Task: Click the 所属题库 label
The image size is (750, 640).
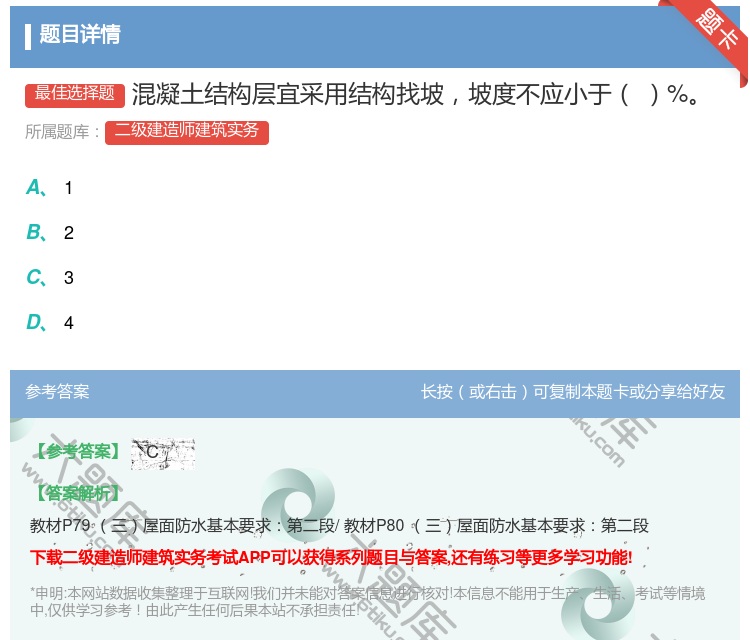Action: 62,132
